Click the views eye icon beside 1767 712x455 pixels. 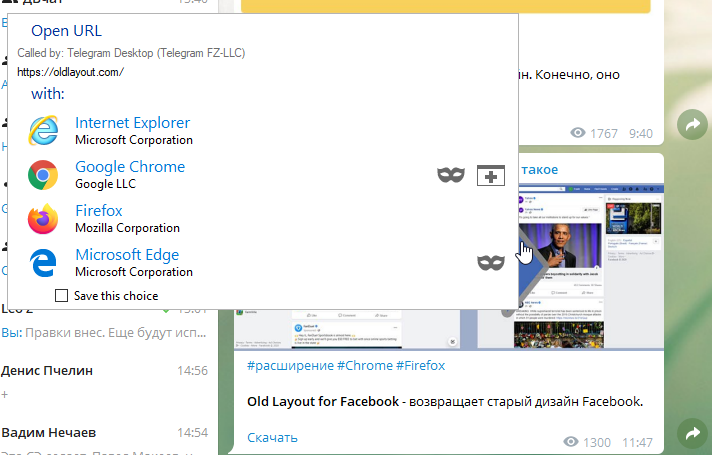click(578, 133)
